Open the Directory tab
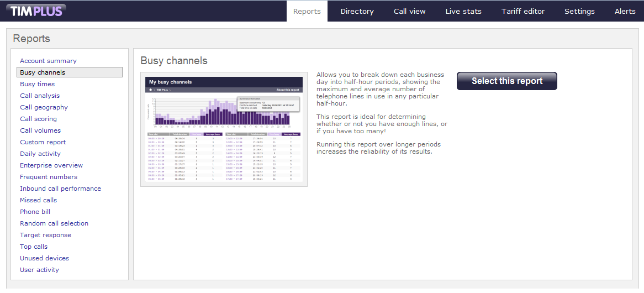This screenshot has height=293, width=644. pyautogui.click(x=357, y=11)
